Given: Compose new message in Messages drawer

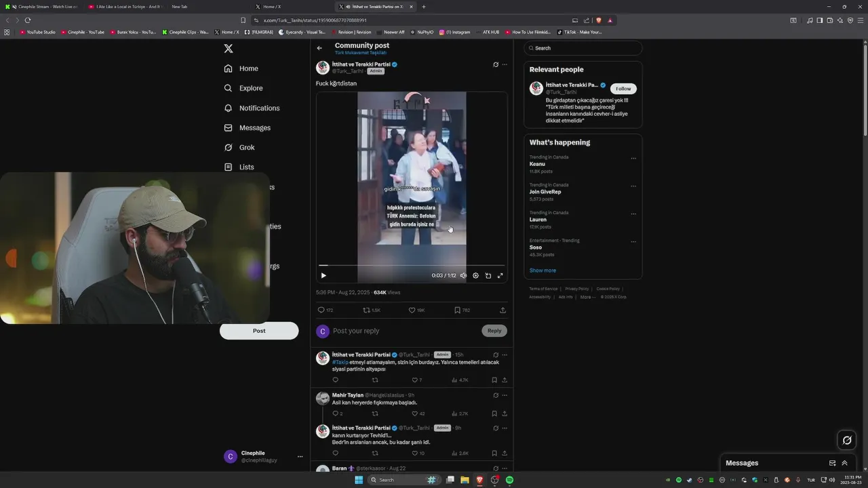Looking at the screenshot, I should pos(832,463).
